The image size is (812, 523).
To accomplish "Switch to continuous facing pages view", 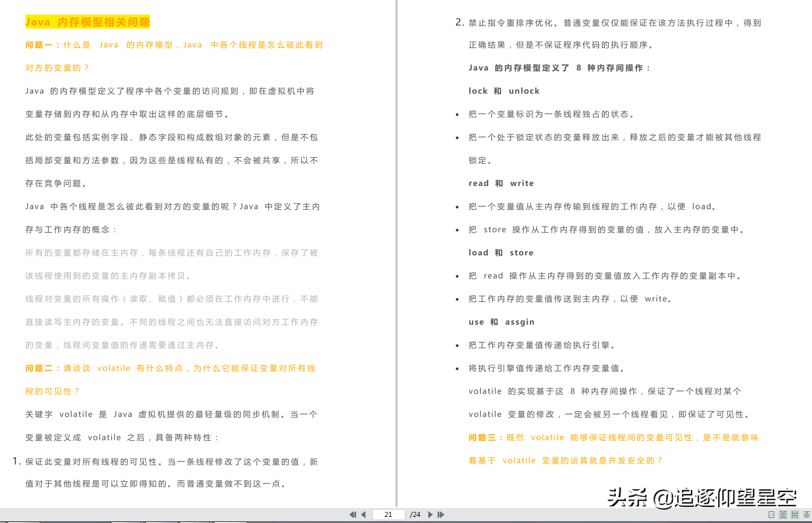I will (806, 515).
